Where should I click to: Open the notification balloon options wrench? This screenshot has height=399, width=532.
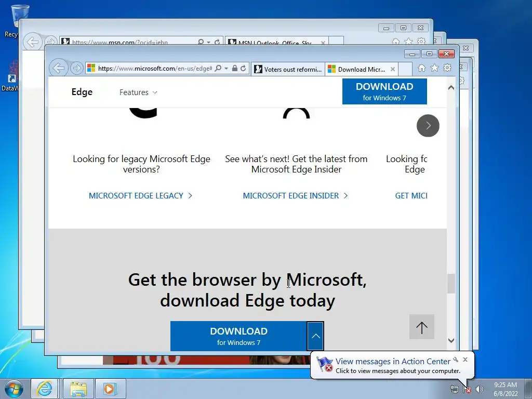tap(456, 360)
